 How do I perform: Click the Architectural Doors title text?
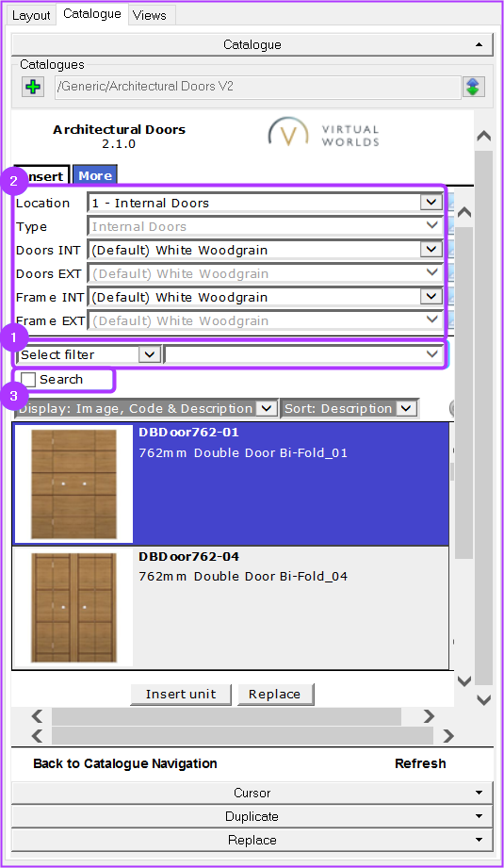[119, 130]
